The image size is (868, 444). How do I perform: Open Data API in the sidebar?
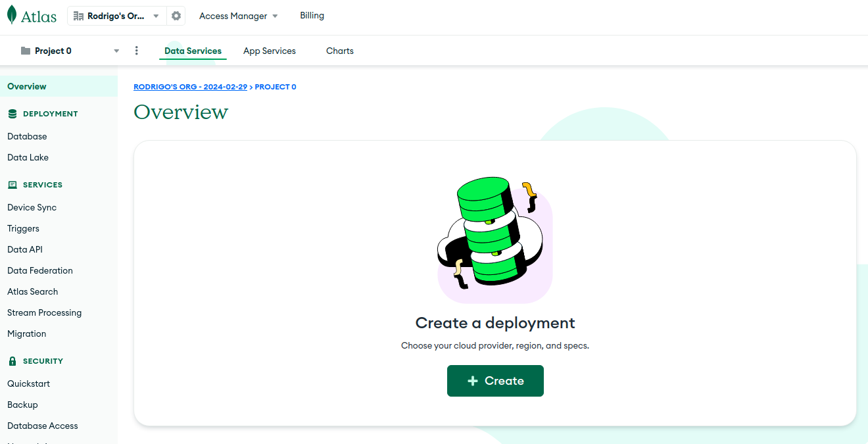coord(25,249)
